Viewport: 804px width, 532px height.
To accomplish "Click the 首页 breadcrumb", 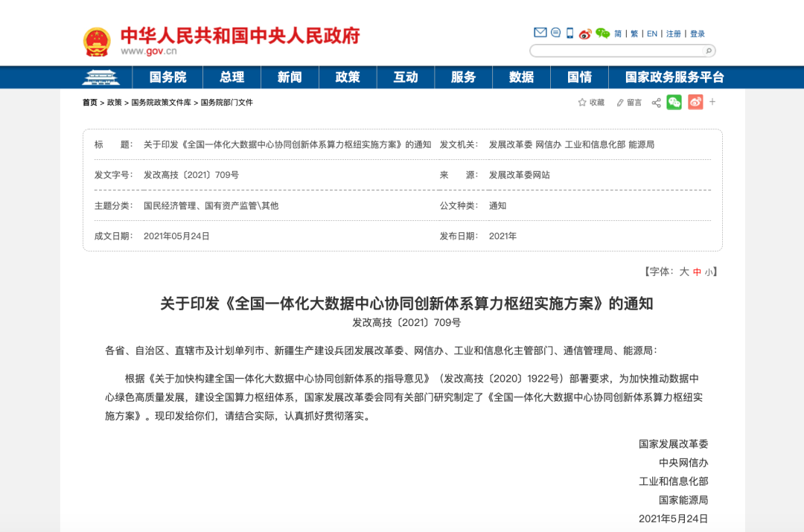I will point(90,103).
